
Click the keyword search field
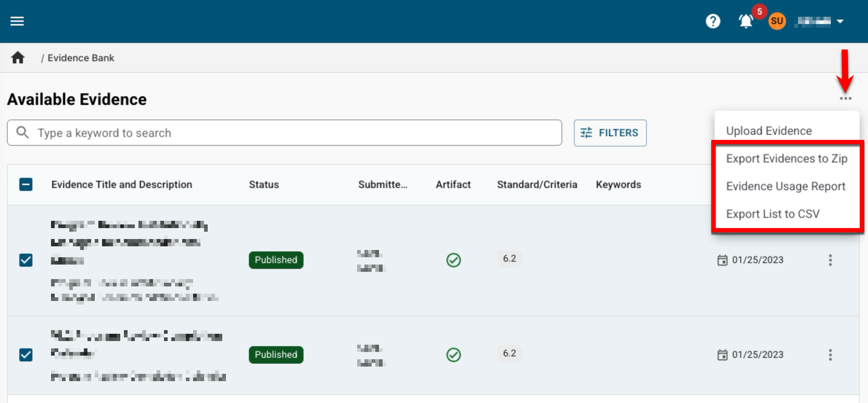point(284,133)
